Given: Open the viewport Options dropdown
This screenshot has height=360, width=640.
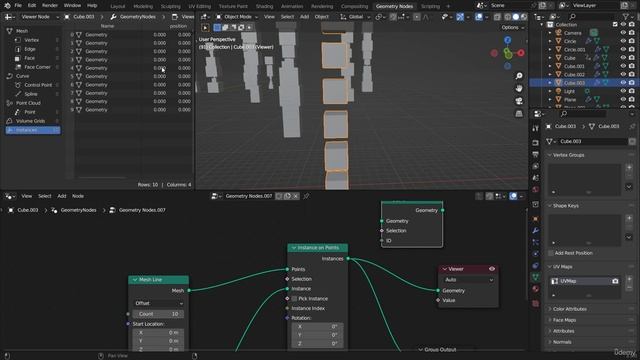Looking at the screenshot, I should [512, 27].
